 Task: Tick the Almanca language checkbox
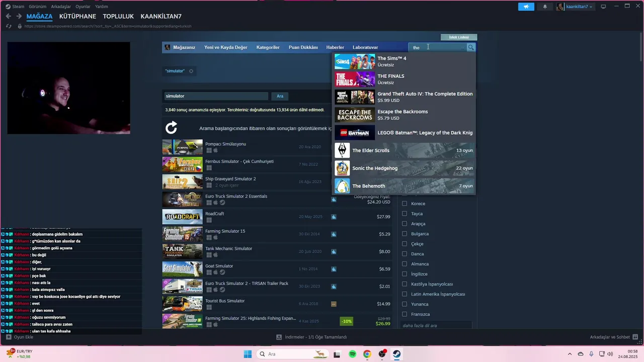pyautogui.click(x=405, y=264)
